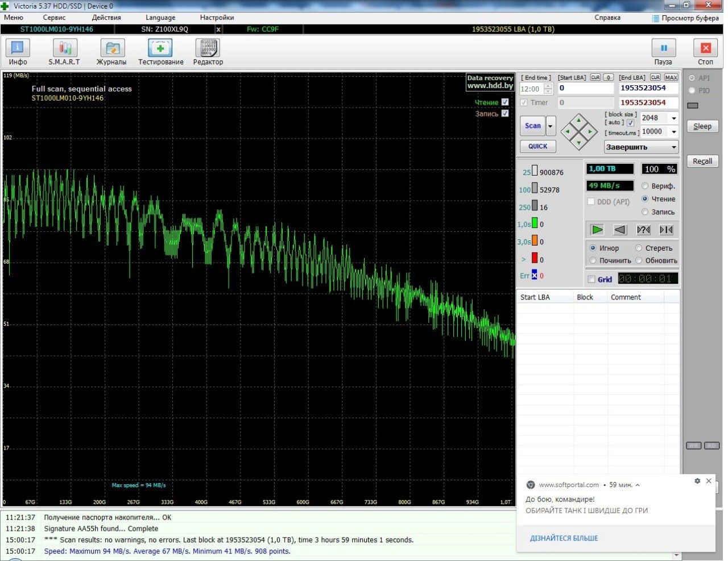Click the Пауза pause icon
This screenshot has height=561, width=728.
[663, 48]
